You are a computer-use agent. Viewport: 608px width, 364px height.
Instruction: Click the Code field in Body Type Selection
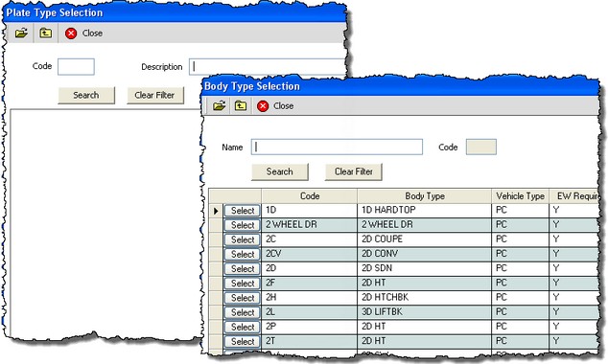point(480,148)
